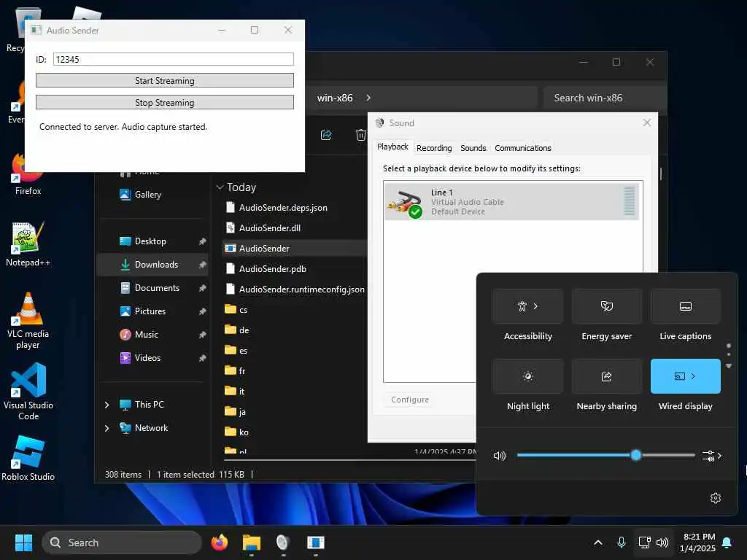Open Accessibility quick settings
The width and height of the screenshot is (747, 560).
coord(528,306)
